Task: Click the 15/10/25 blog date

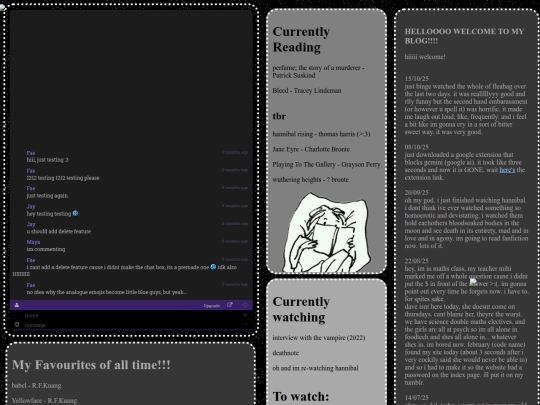Action: (x=417, y=79)
